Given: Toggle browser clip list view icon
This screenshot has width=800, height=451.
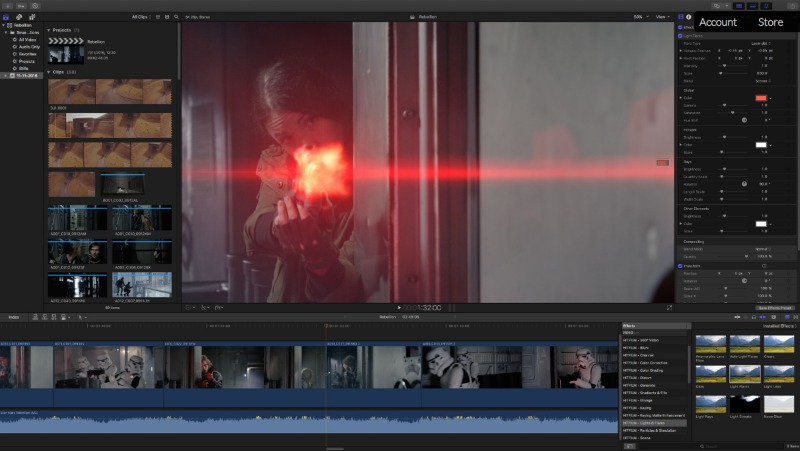Looking at the screenshot, I should pyautogui.click(x=158, y=17).
